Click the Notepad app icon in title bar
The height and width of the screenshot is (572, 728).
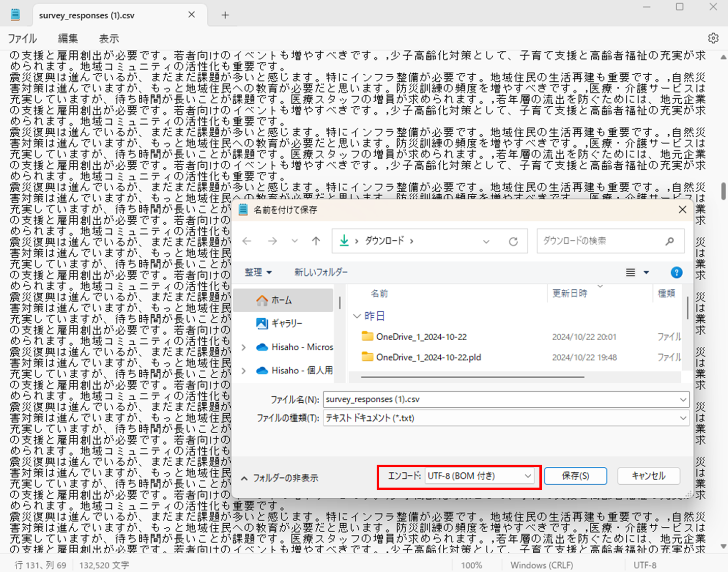[x=15, y=15]
